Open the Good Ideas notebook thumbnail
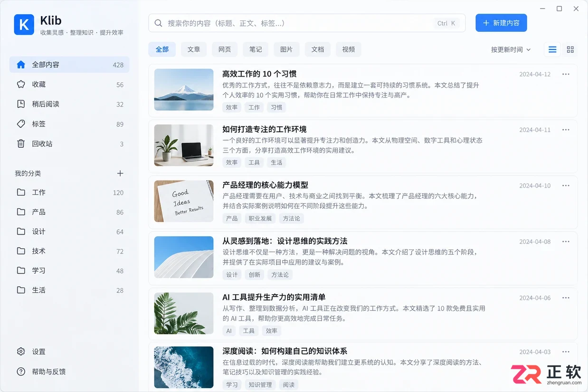The width and height of the screenshot is (588, 392). 184,201
